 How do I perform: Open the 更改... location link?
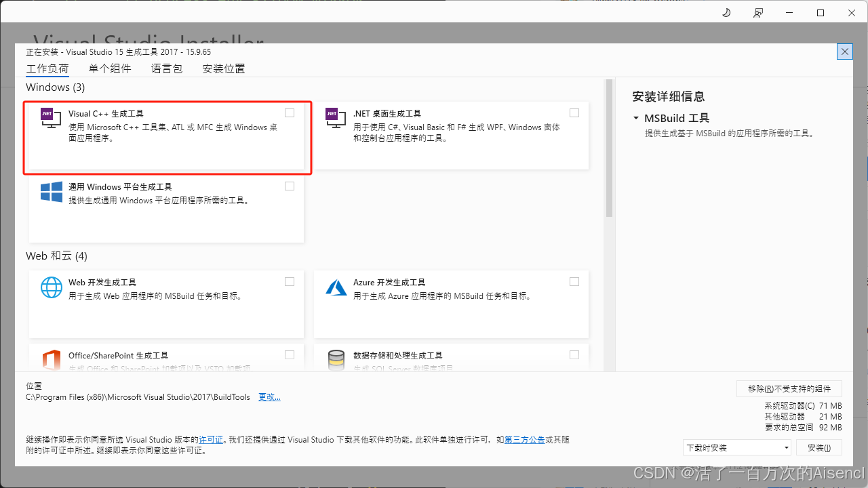coord(269,397)
